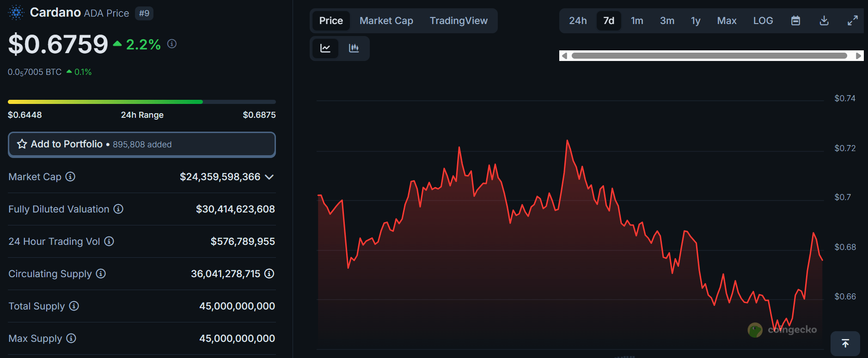The image size is (868, 358).
Task: Open the TradingView tab
Action: pyautogui.click(x=458, y=21)
